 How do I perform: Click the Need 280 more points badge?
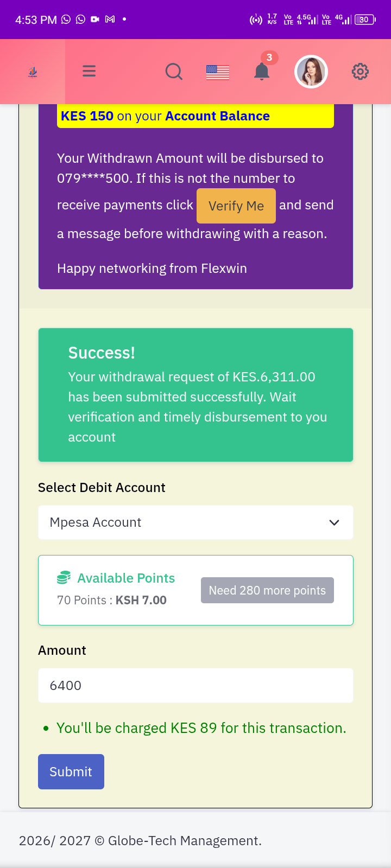tap(267, 590)
